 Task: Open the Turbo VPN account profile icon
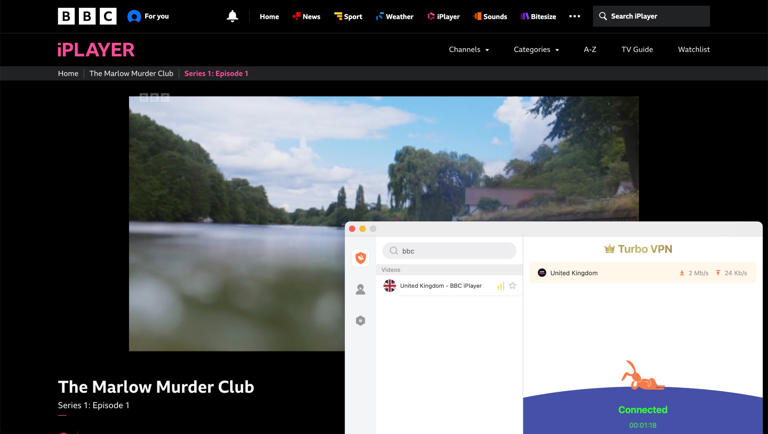pyautogui.click(x=360, y=289)
